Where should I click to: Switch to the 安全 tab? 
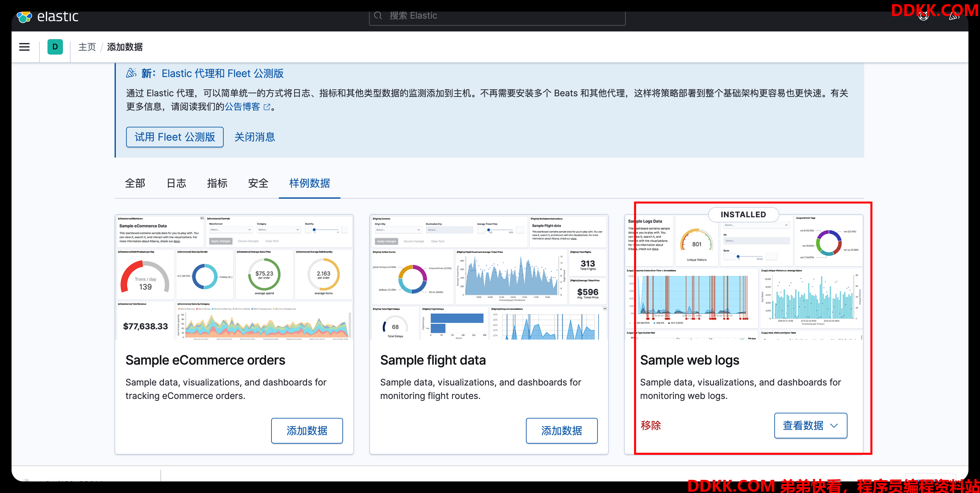258,183
